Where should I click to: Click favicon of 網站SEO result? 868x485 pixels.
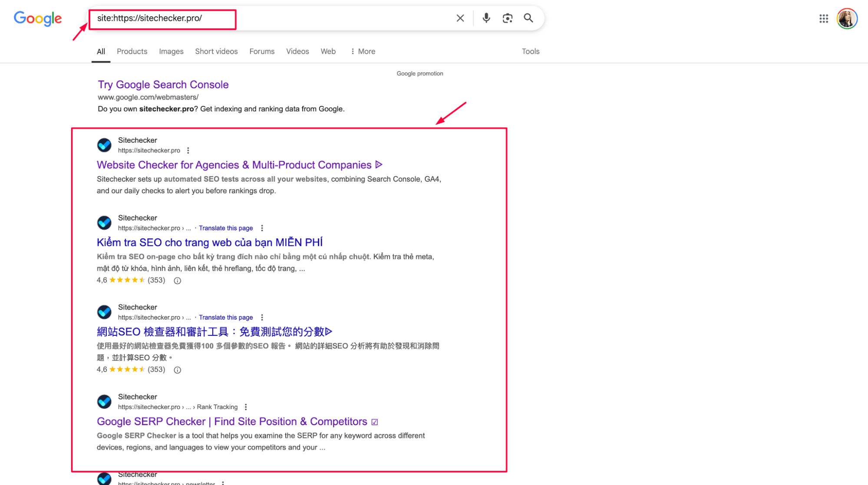click(104, 312)
